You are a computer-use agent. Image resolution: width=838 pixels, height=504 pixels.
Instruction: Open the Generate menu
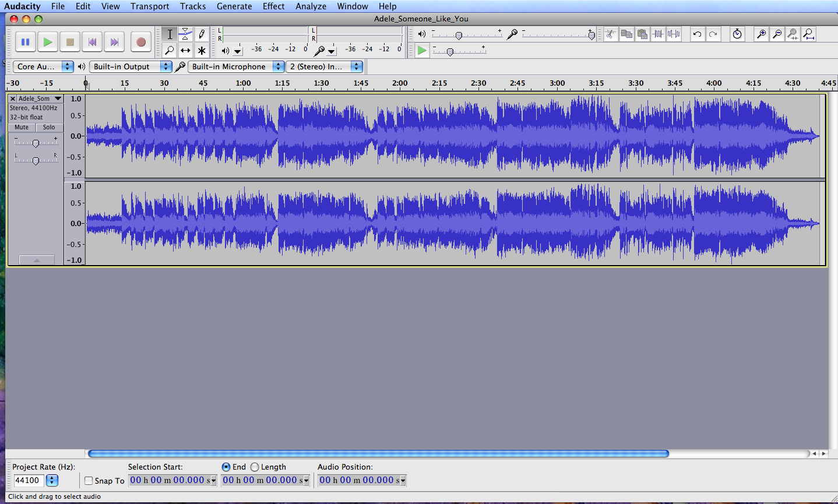tap(234, 6)
